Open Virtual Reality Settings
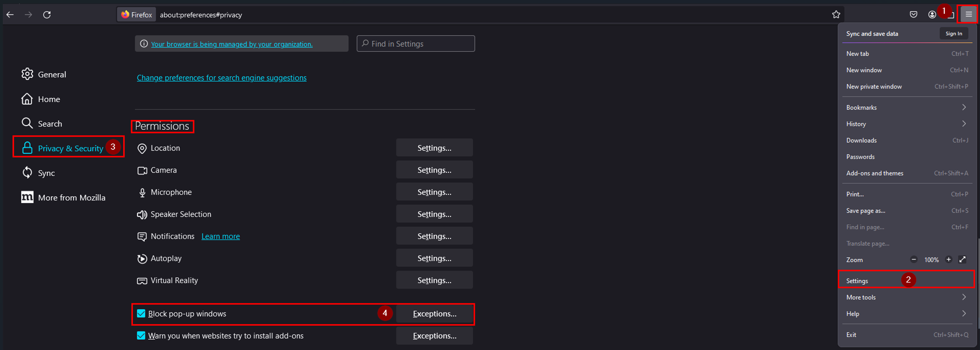 click(434, 280)
